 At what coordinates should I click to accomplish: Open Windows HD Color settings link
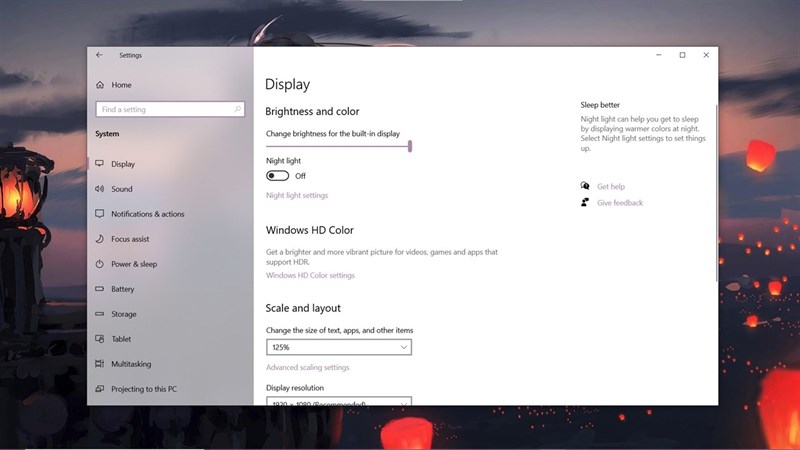pyautogui.click(x=310, y=276)
